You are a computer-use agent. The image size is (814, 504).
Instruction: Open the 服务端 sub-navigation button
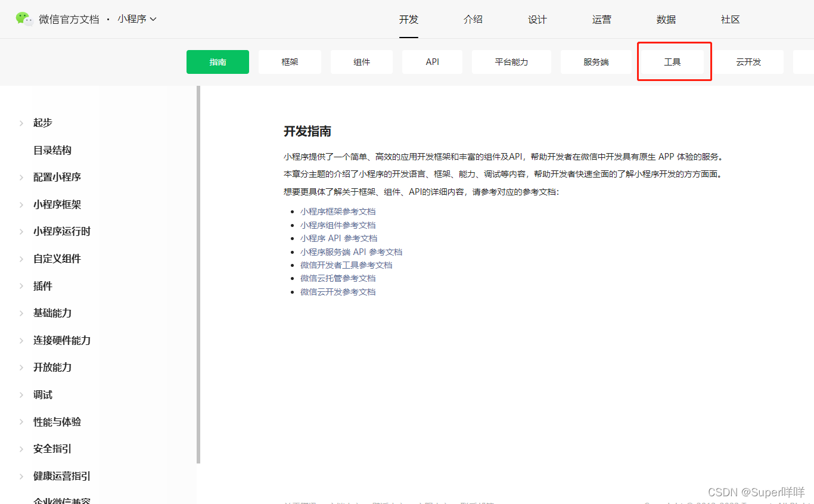[x=596, y=62]
